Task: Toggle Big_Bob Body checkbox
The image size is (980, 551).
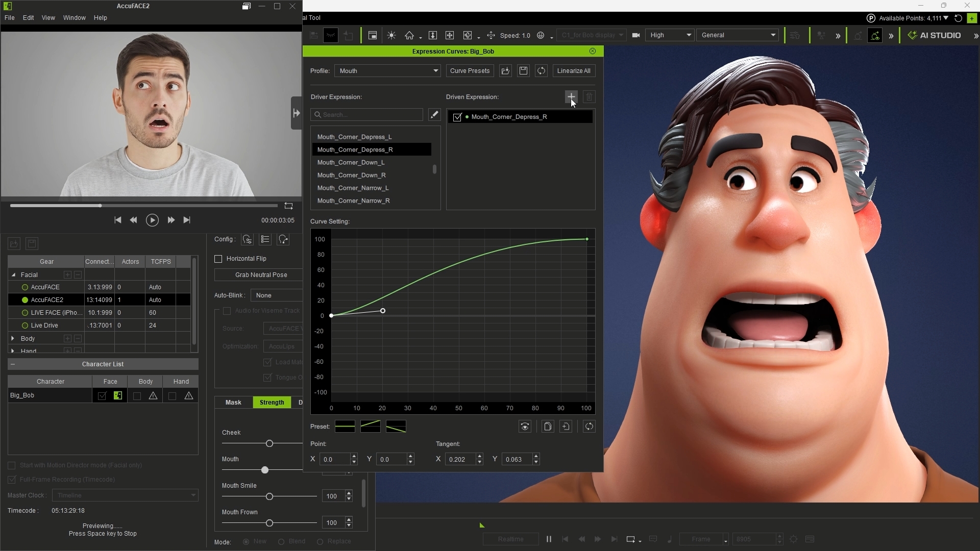Action: (x=137, y=395)
